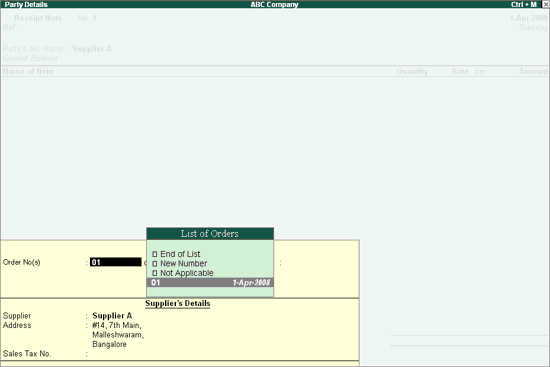Click the List of Orders header
The image size is (550, 367).
[x=210, y=234]
